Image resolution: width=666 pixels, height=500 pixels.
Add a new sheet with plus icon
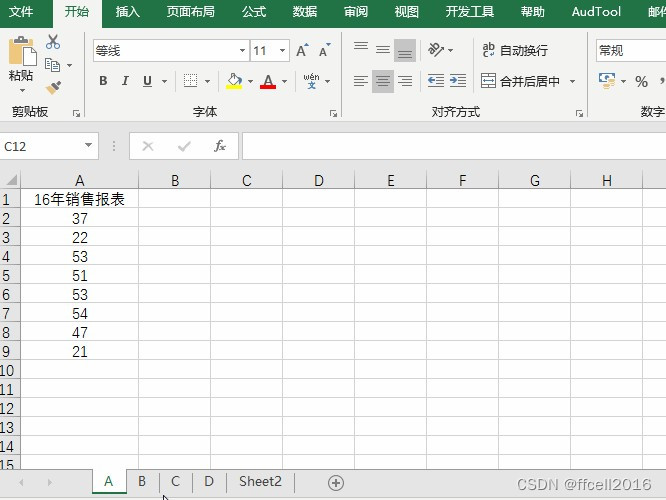(336, 483)
